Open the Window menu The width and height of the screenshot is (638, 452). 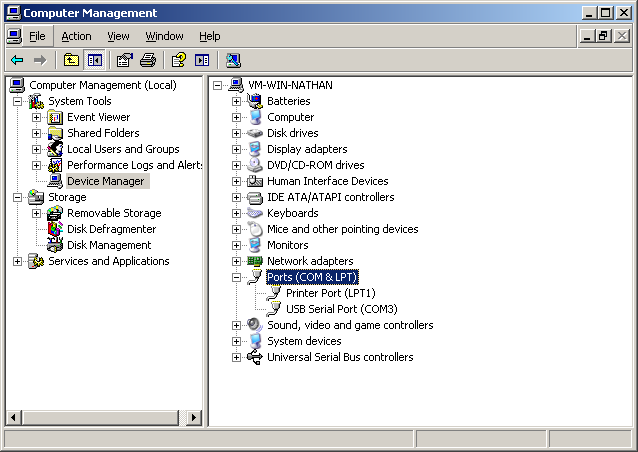click(x=164, y=36)
